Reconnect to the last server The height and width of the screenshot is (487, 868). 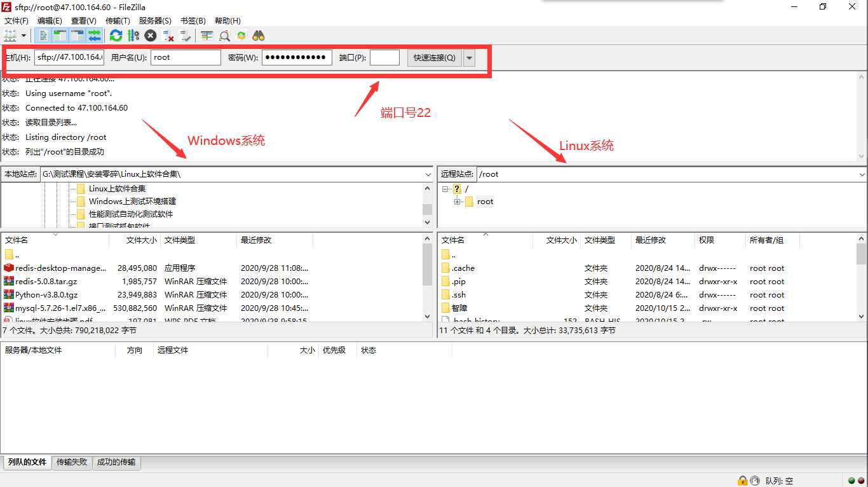[x=186, y=36]
